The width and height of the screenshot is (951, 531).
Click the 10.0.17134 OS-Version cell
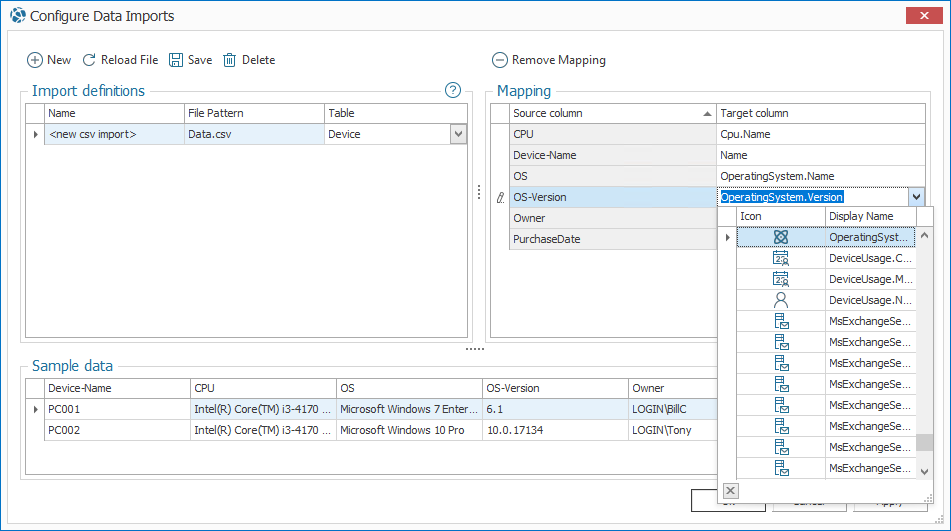556,430
